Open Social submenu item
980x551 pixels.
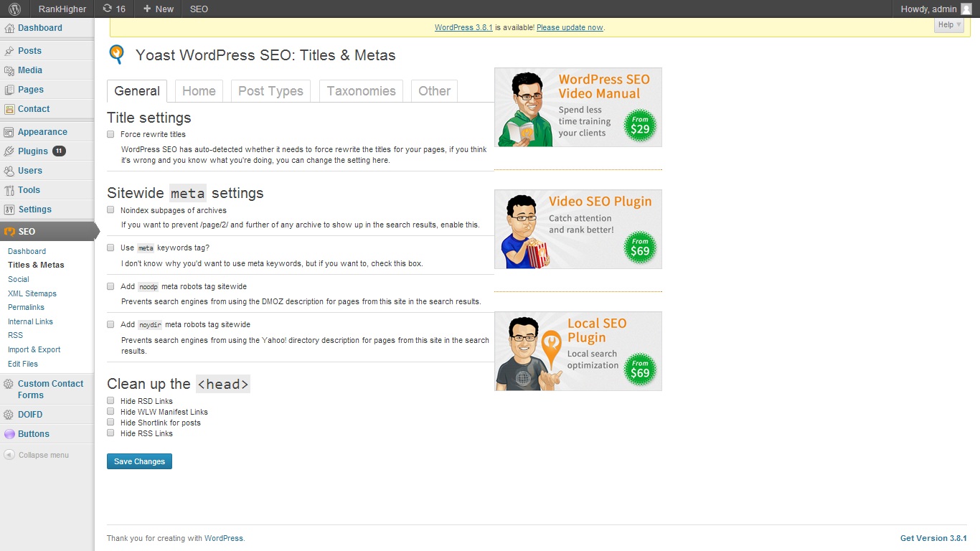point(19,279)
